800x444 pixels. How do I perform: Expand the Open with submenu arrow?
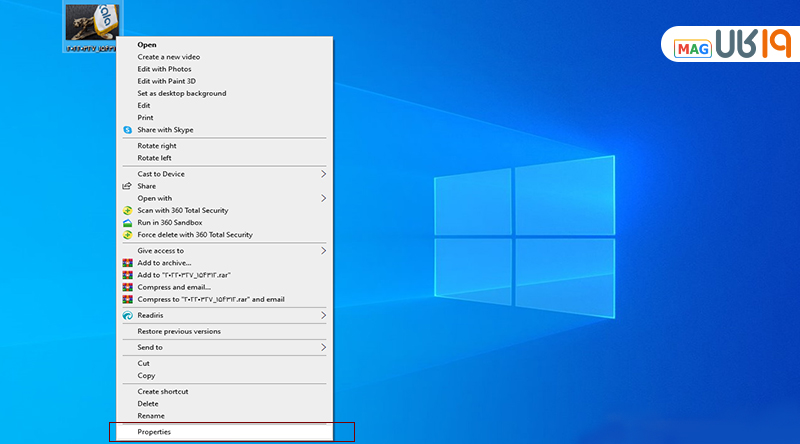tap(323, 198)
